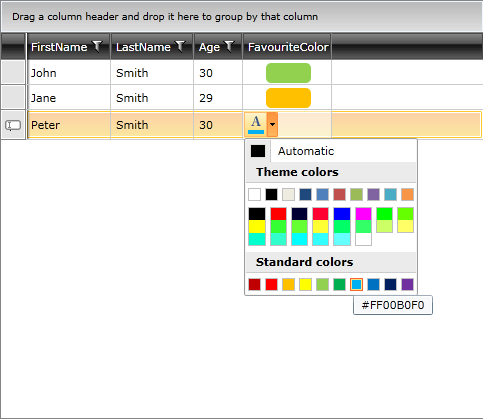Select the white shade under the magenta column
Image resolution: width=483 pixels, height=419 pixels.
coord(363,239)
